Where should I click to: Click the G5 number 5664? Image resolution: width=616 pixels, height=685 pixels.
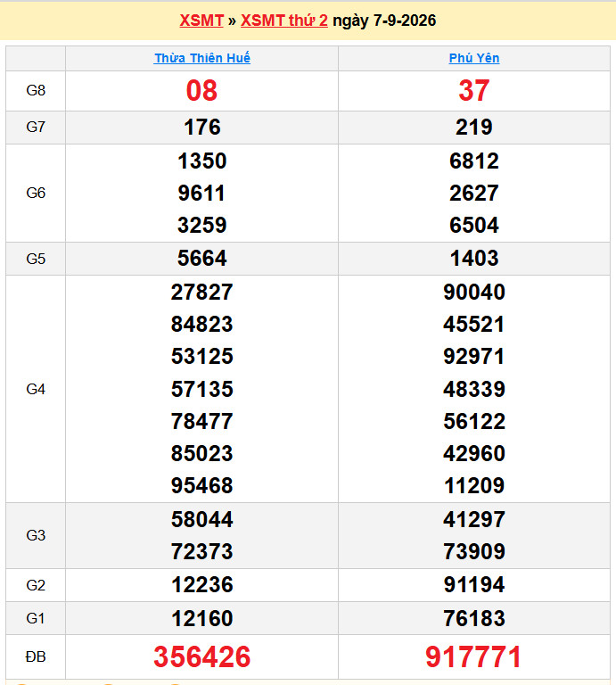click(x=202, y=258)
